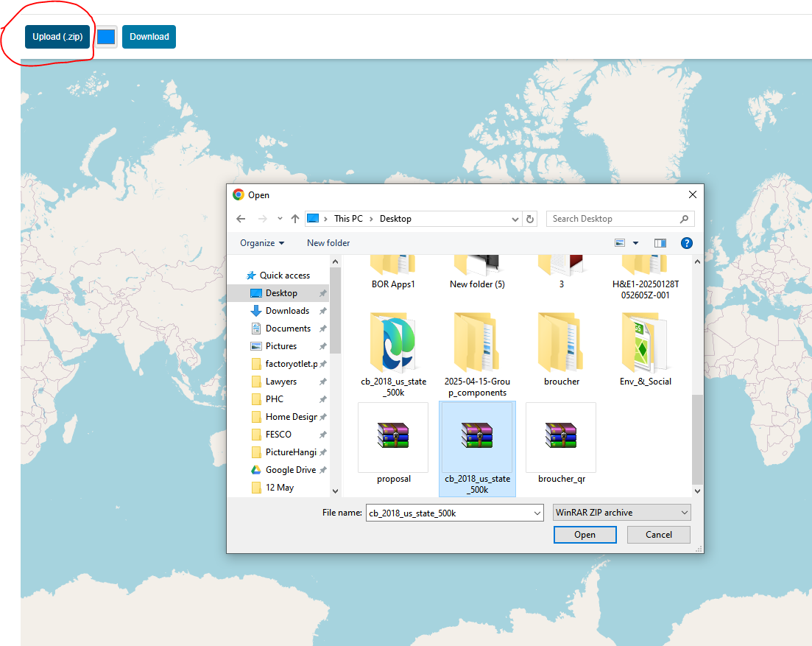Unpin Documents from Quick access

pos(322,329)
